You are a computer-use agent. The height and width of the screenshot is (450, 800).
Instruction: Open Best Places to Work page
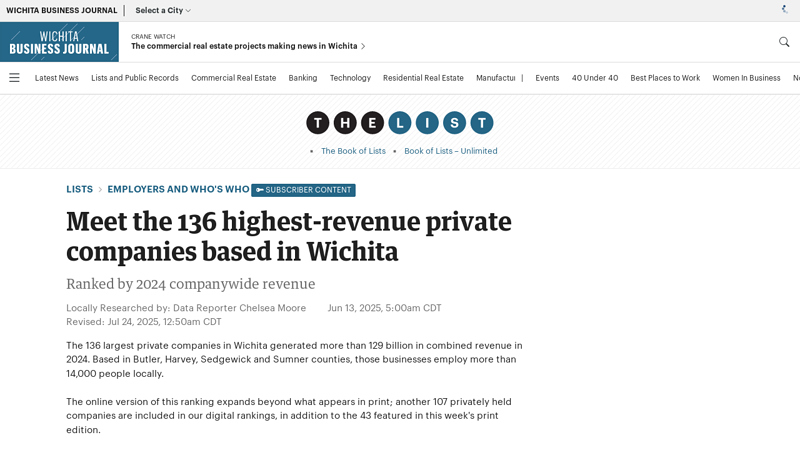[665, 78]
